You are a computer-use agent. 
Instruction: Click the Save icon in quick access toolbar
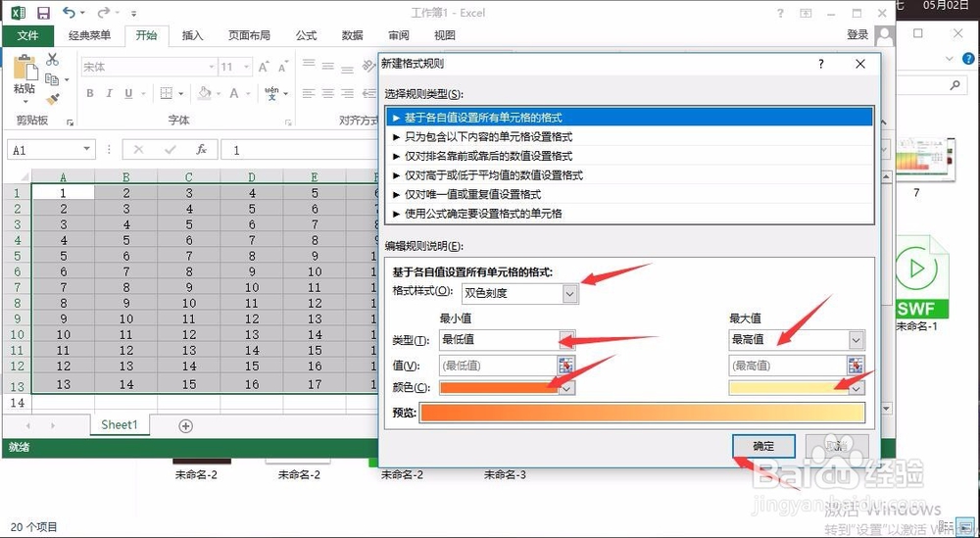(x=43, y=13)
